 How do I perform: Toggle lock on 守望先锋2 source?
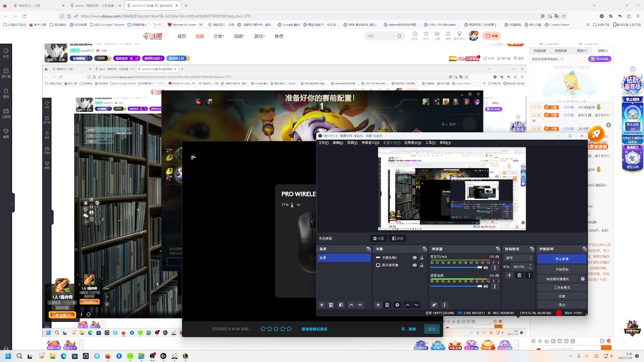pos(422,257)
